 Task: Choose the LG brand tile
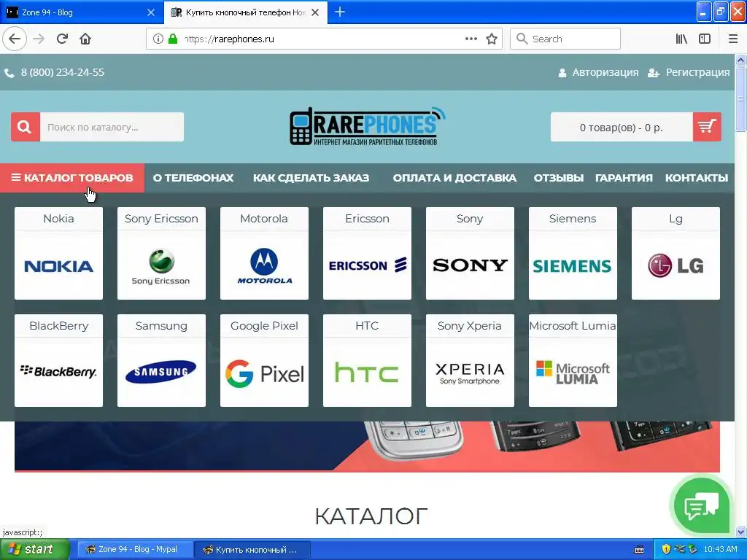click(676, 253)
